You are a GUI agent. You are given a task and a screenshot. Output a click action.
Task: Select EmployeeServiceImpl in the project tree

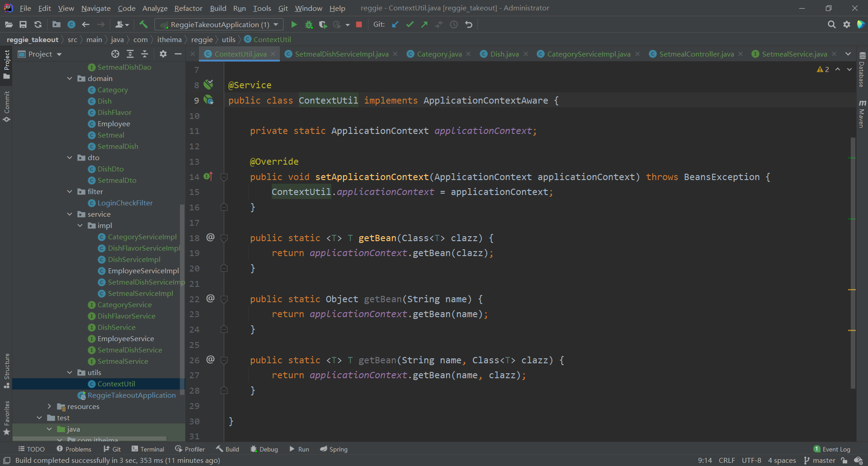click(x=143, y=271)
